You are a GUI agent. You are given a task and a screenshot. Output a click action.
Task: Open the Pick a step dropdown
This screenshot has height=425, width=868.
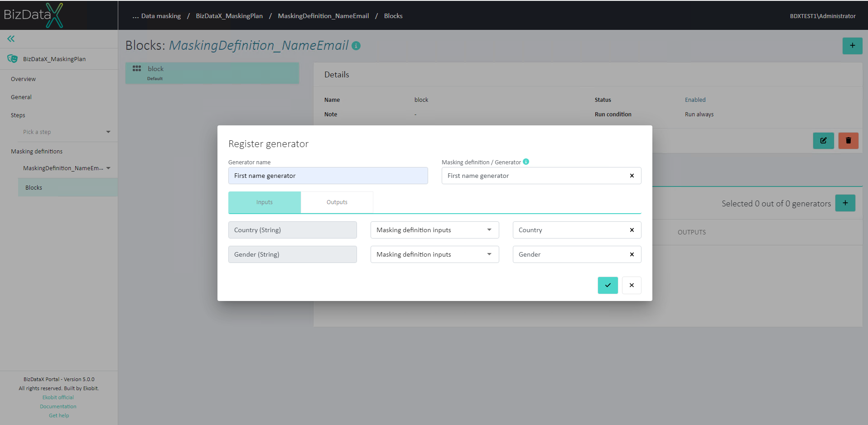tap(68, 132)
